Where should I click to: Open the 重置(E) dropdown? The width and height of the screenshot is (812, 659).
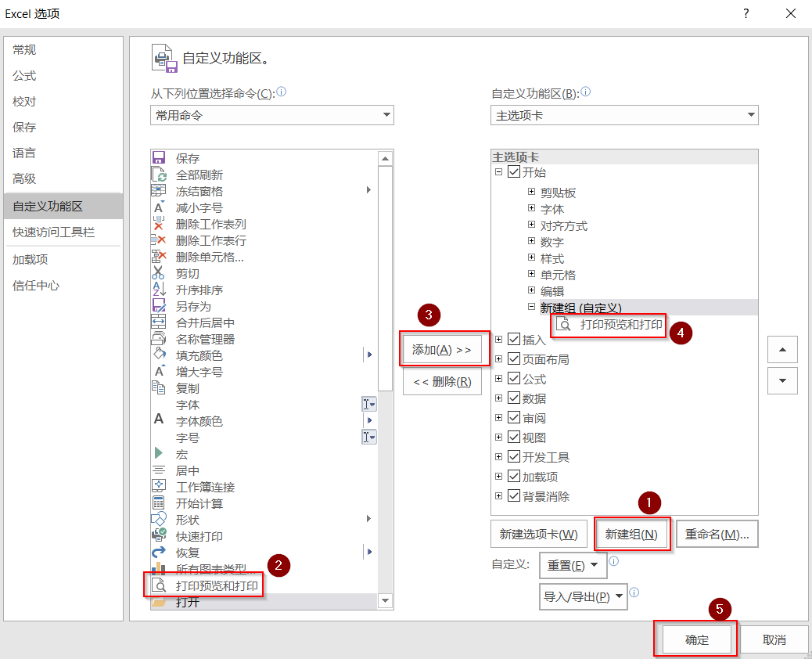(x=573, y=565)
